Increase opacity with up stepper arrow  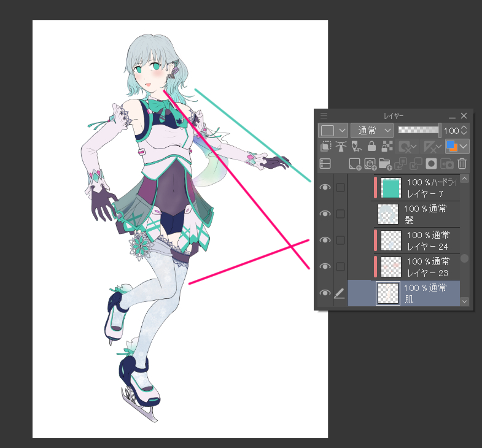[464, 128]
